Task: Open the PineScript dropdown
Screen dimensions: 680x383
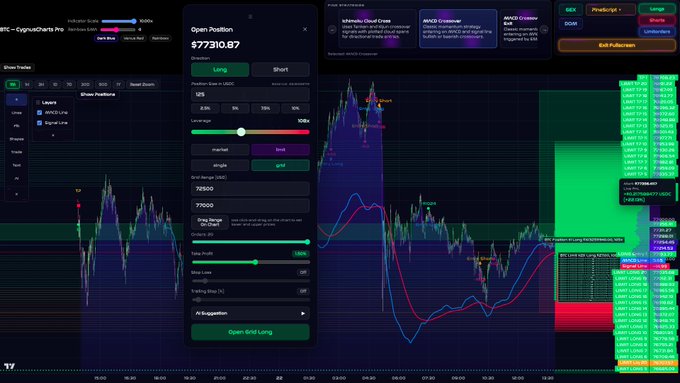Action: click(610, 10)
